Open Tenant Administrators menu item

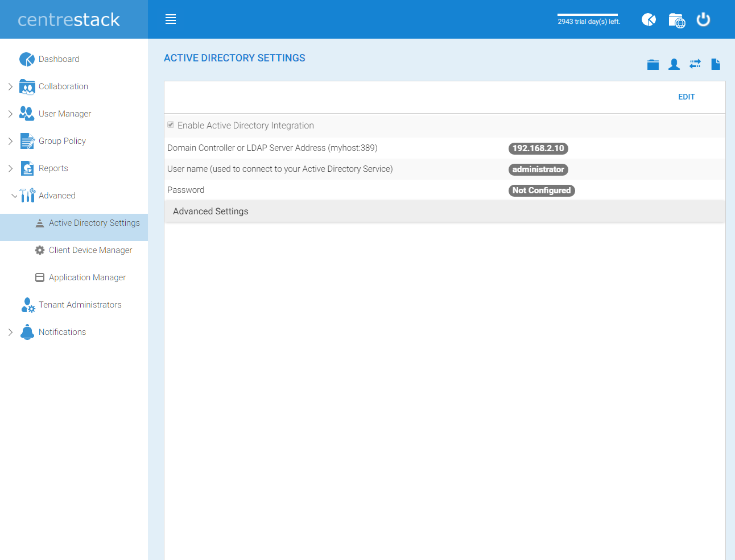(80, 305)
